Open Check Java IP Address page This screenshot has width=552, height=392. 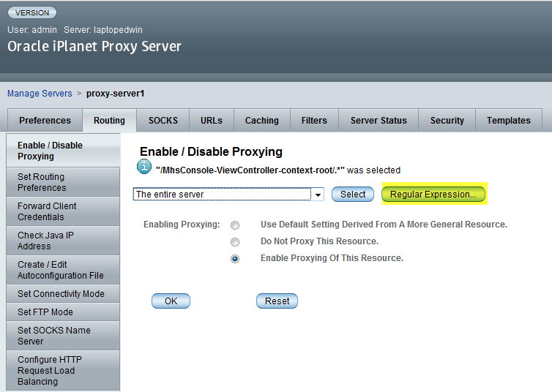[x=63, y=241]
